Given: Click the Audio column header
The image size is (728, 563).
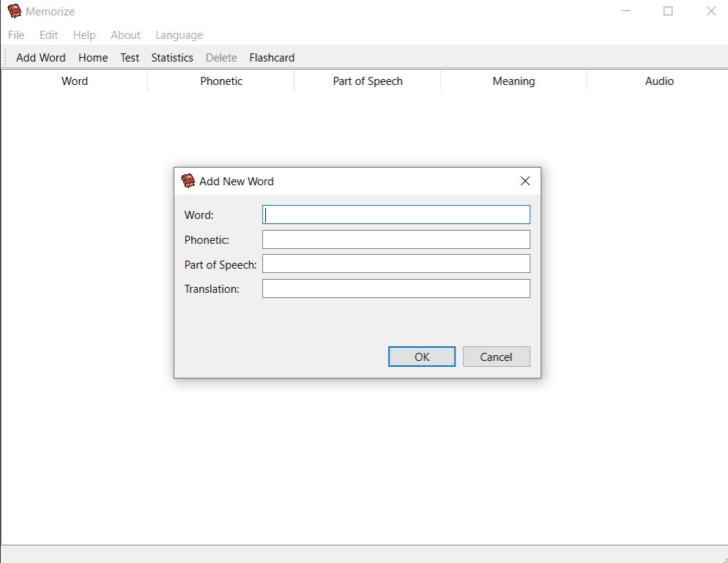Looking at the screenshot, I should pyautogui.click(x=659, y=81).
